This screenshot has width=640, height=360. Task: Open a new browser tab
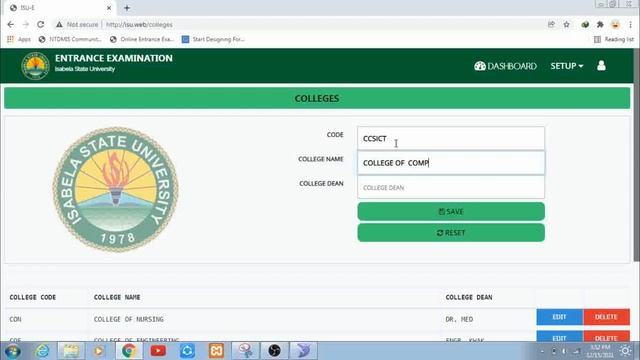pos(127,8)
